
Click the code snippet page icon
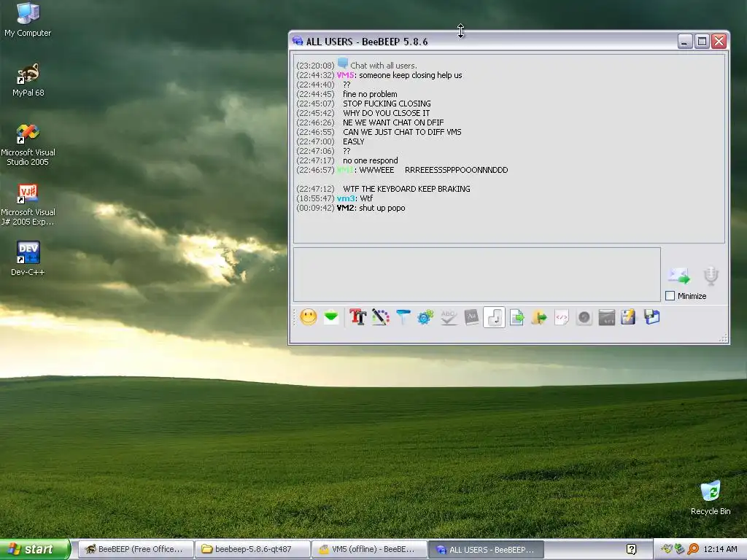562,317
